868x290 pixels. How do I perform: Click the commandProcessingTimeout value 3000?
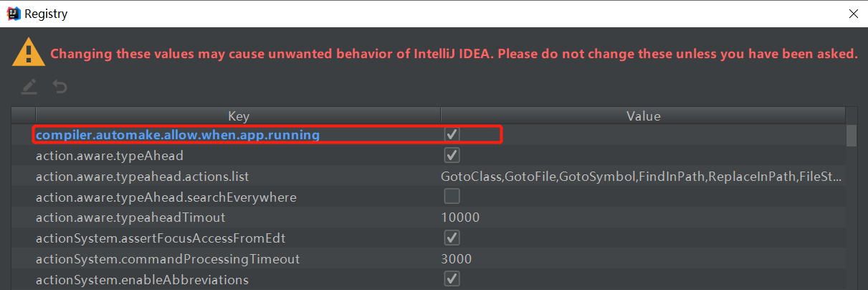(x=457, y=259)
